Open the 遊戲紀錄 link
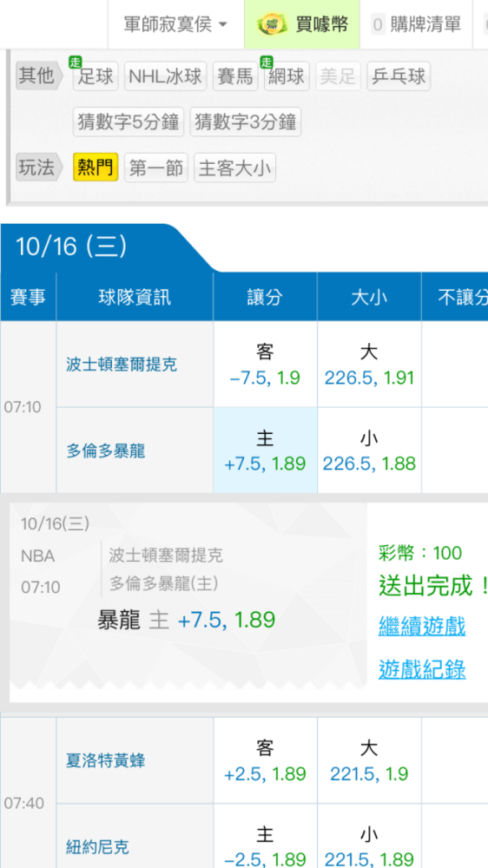Screen dimensions: 488x868 point(422,669)
